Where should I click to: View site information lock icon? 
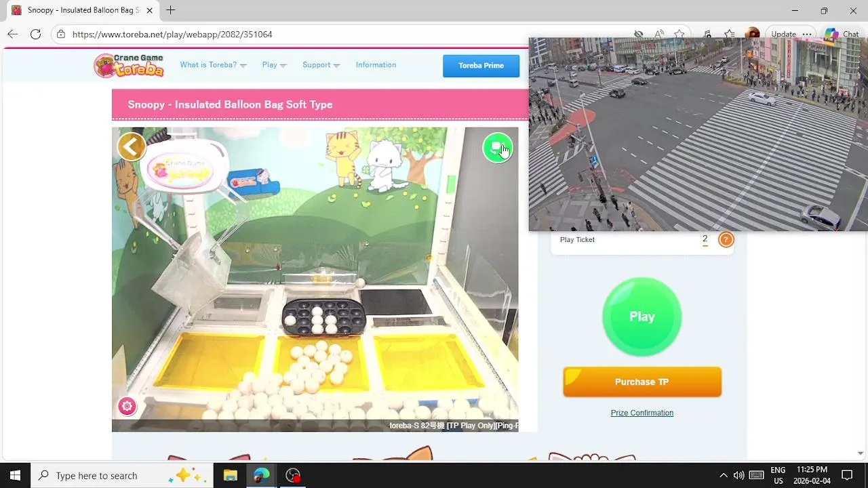click(x=61, y=34)
